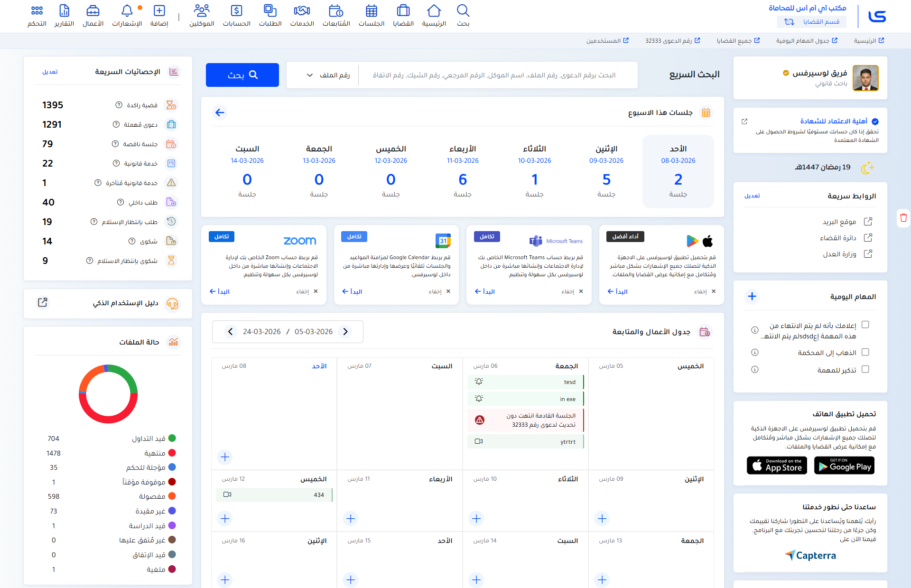
Task: Open the جدول المهام اليومية shortcut tab
Action: (807, 41)
